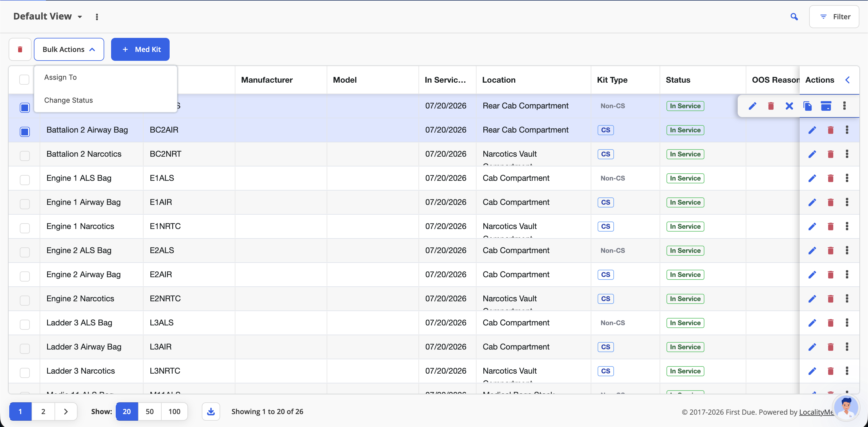Edit Ladder 3 Narcotics row
The height and width of the screenshot is (427, 868).
point(812,371)
